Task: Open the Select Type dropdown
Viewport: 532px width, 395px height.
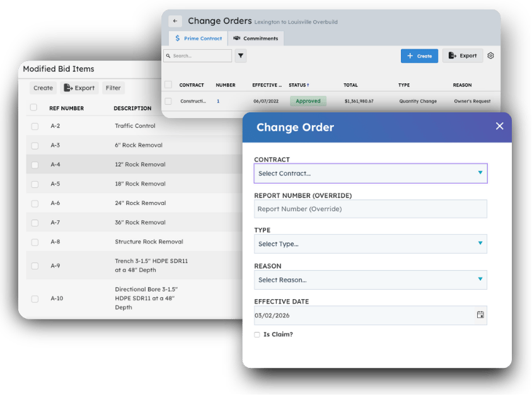Action: 370,244
